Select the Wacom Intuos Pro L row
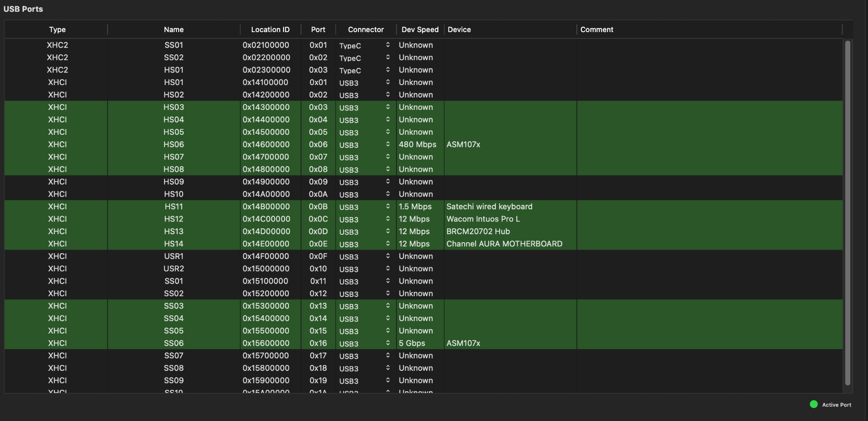 pos(483,219)
